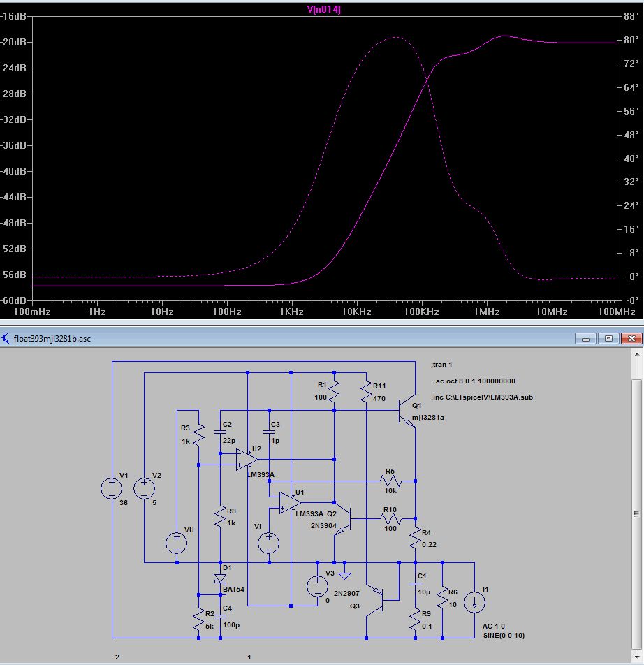Minimize the float393mjl3281b.asc schematic window

coord(587,339)
